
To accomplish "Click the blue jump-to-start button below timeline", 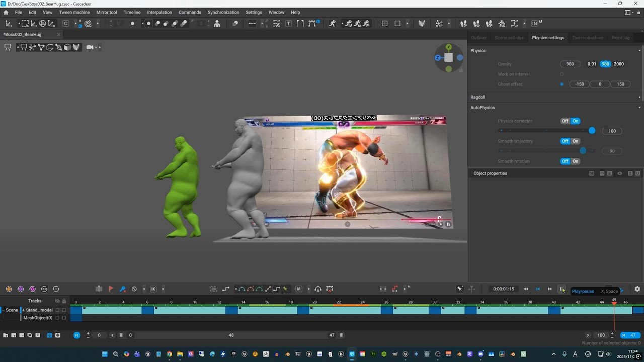I will pyautogui.click(x=76, y=335).
